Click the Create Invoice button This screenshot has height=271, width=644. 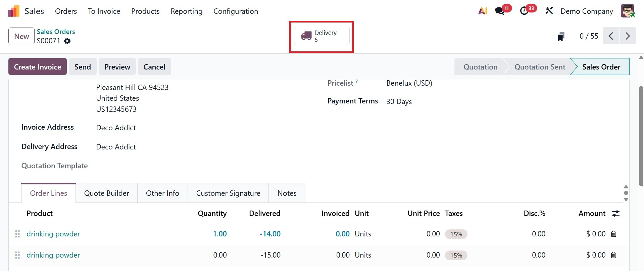(x=38, y=67)
